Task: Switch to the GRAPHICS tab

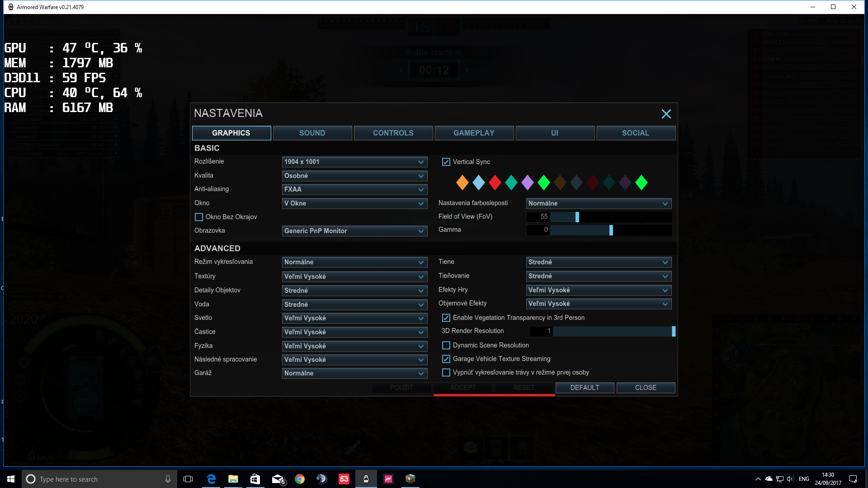Action: 231,133
